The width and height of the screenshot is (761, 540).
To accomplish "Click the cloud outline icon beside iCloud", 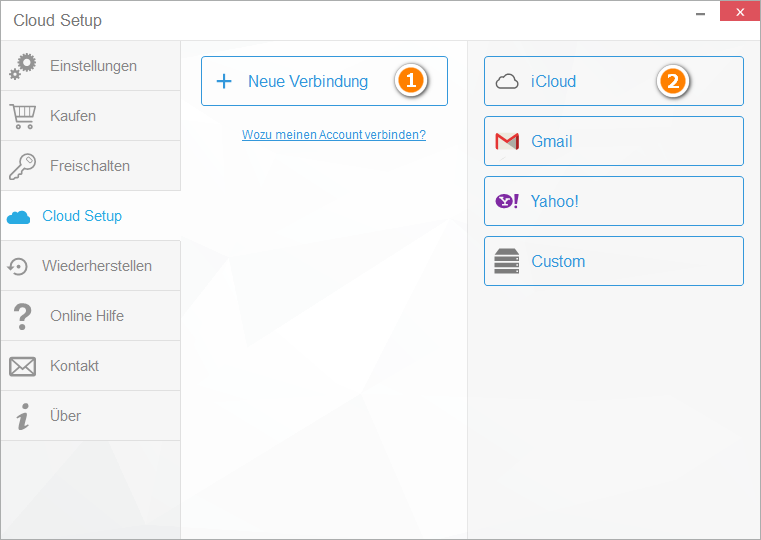I will (507, 82).
